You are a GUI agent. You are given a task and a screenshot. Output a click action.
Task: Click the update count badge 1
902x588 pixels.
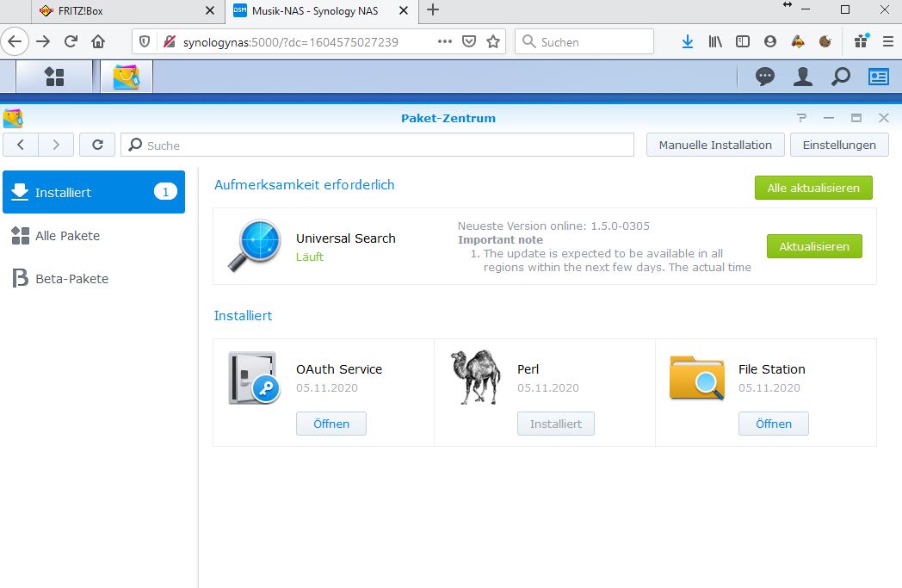point(165,192)
